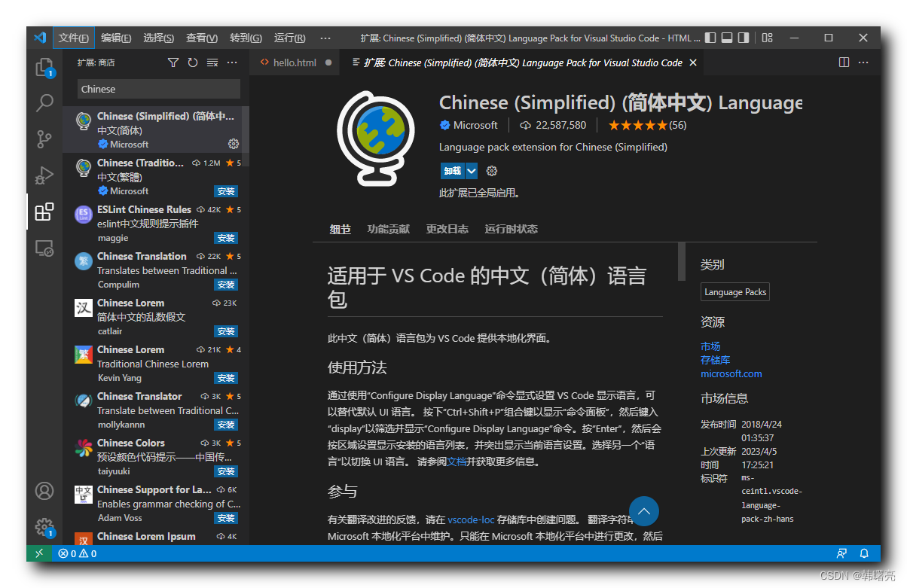Open the 选择(S) menu
The width and height of the screenshot is (907, 588).
pos(159,38)
